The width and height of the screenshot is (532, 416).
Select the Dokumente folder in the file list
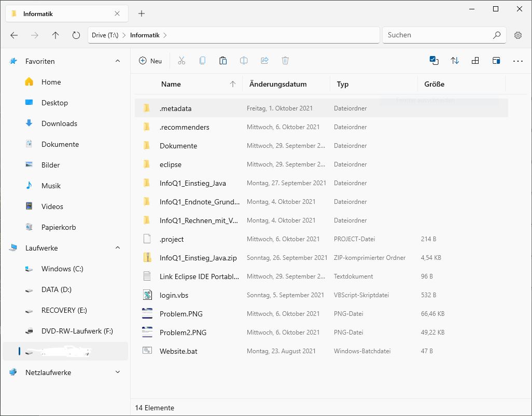pos(321,146)
